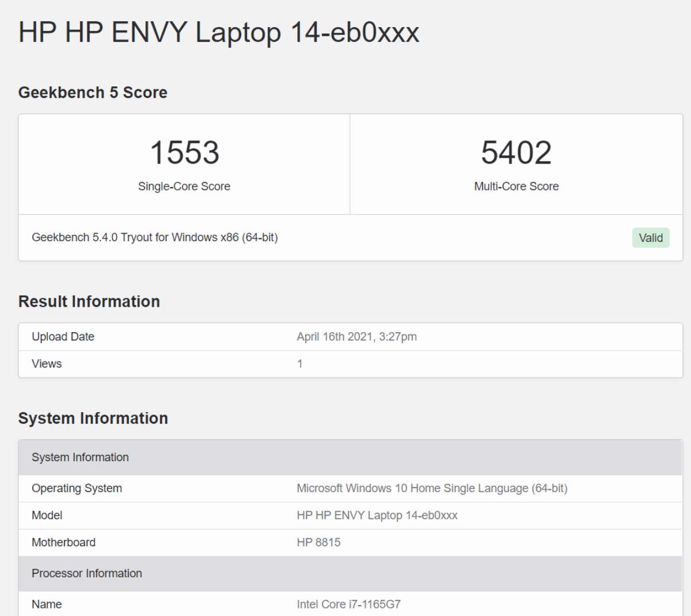Image resolution: width=691 pixels, height=616 pixels.
Task: Click the Model value in the system table
Action: point(377,515)
